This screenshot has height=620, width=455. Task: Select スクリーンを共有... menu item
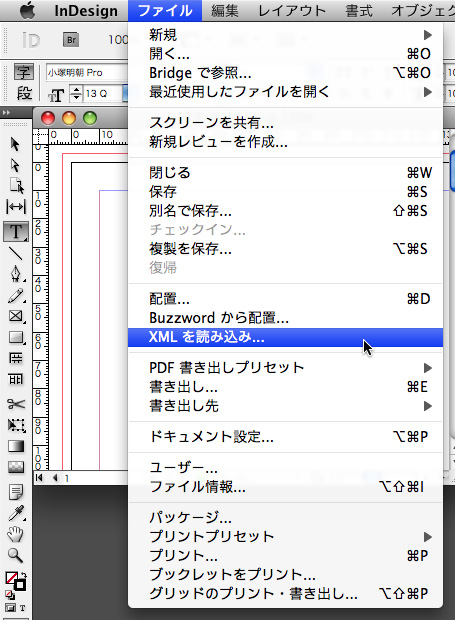pos(285,123)
